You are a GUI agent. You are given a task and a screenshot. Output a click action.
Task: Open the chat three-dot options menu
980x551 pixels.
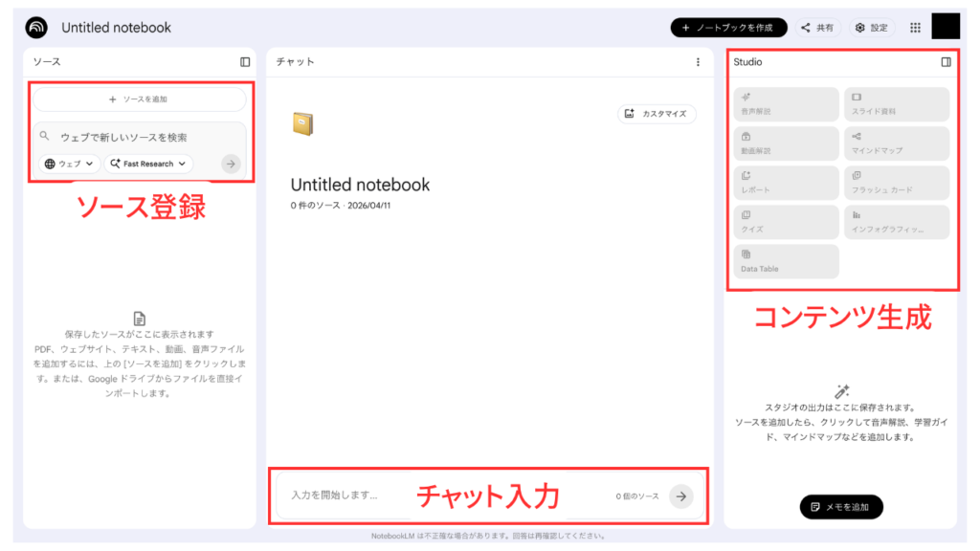pos(698,62)
